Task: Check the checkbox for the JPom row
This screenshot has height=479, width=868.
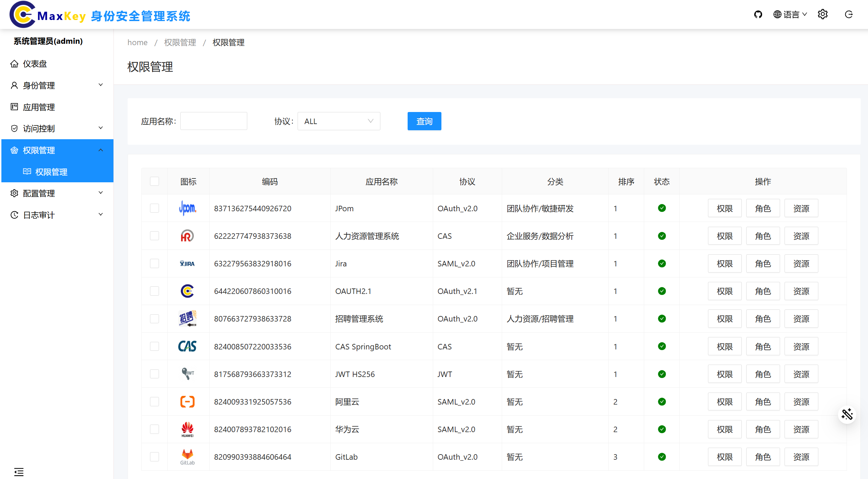Action: click(x=154, y=208)
